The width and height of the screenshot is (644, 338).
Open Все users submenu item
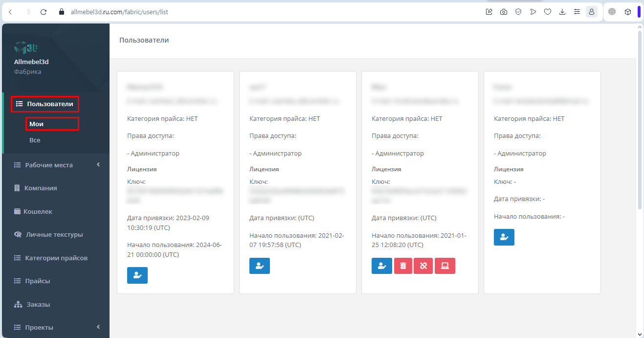(x=35, y=140)
